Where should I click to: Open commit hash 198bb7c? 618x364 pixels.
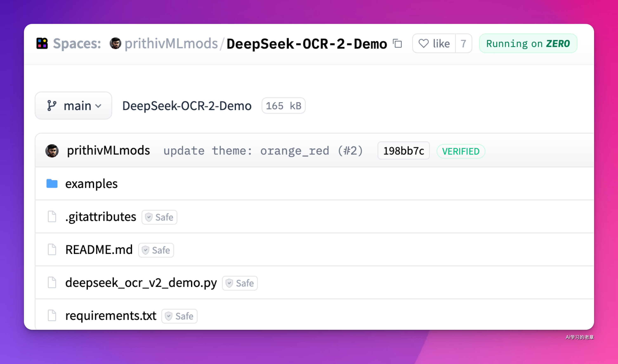[403, 151]
